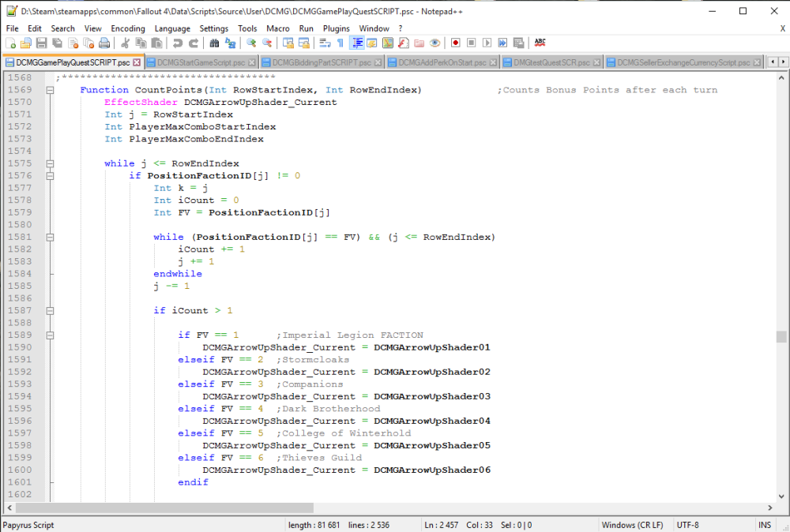Click tab bar scroll-right arrow
Image resolution: width=790 pixels, height=532 pixels.
tap(783, 62)
